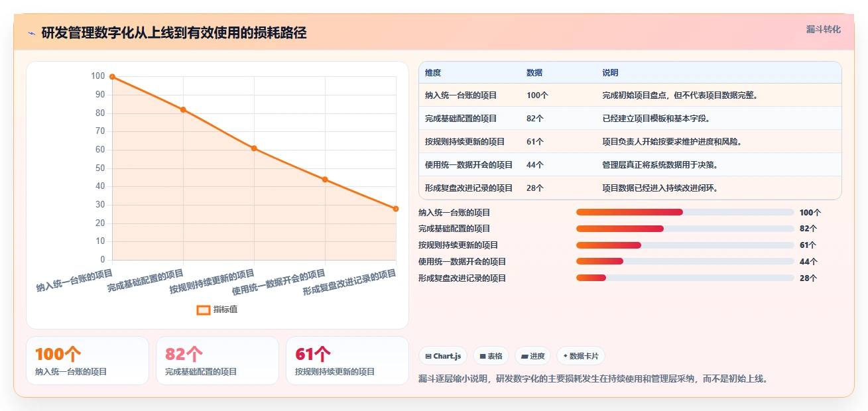Image resolution: width=868 pixels, height=411 pixels.
Task: Click the chart x-axis label 使用统一数据开会的项目
Action: tap(279, 282)
